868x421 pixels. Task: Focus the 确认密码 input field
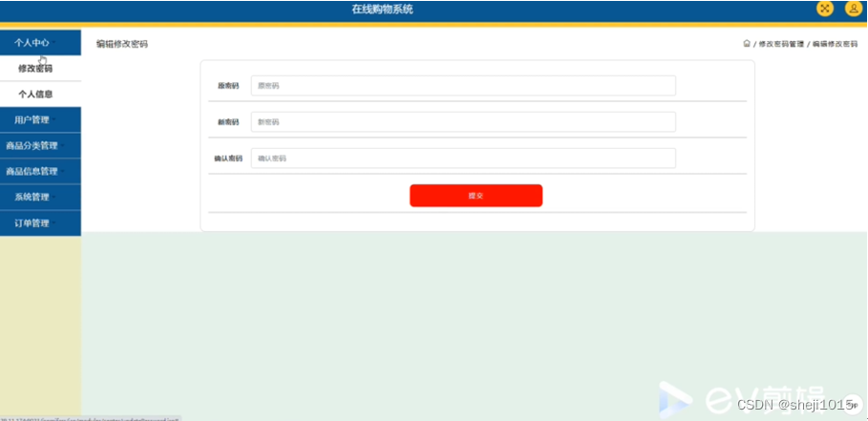[463, 158]
